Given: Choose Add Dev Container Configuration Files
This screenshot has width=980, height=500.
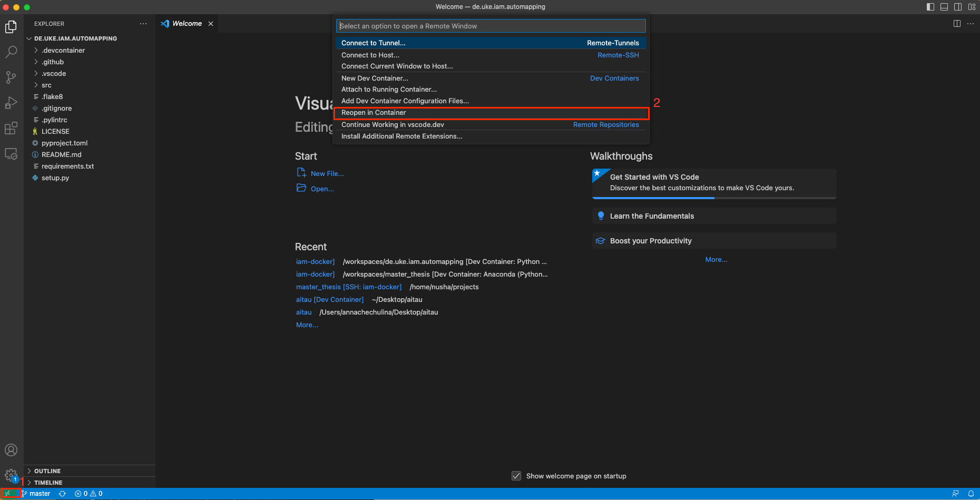Looking at the screenshot, I should pyautogui.click(x=491, y=101).
